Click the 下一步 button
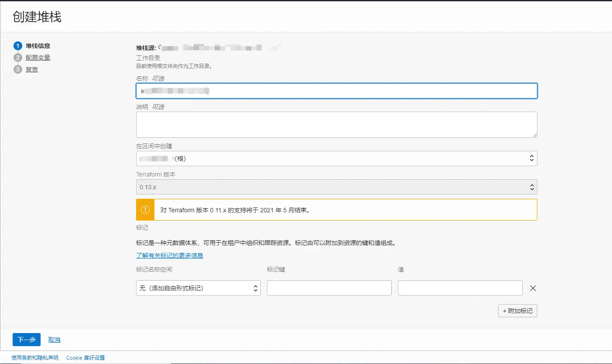 [26, 339]
